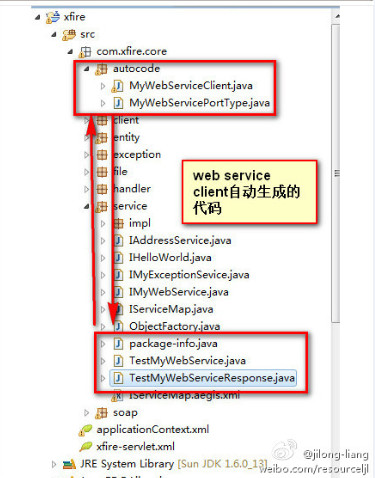Click the file package icon
Image resolution: width=375 pixels, height=478 pixels.
pyautogui.click(x=102, y=172)
